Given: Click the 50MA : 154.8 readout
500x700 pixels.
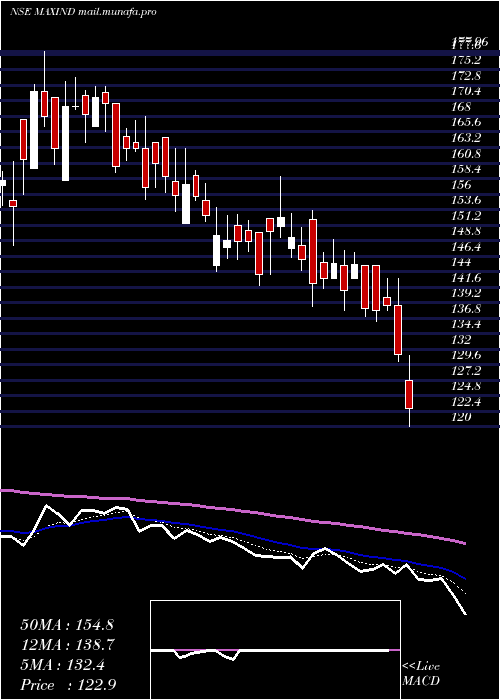Looking at the screenshot, I should 67,625.
